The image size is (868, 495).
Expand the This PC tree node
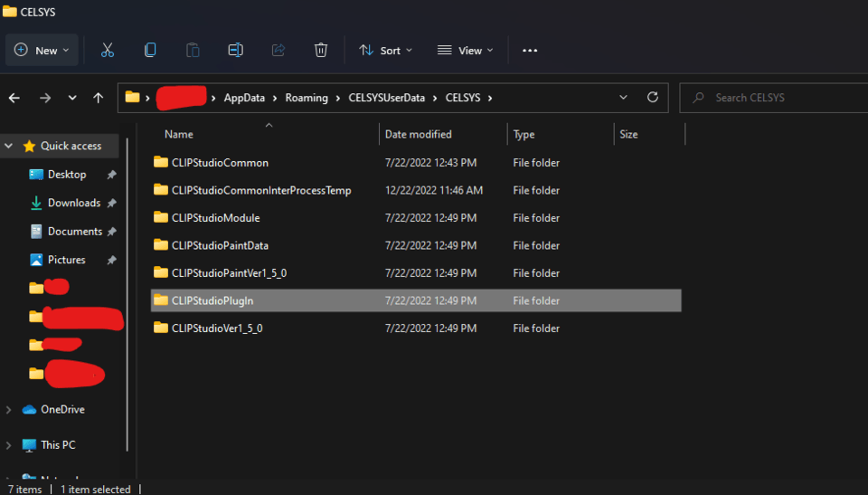[9, 445]
